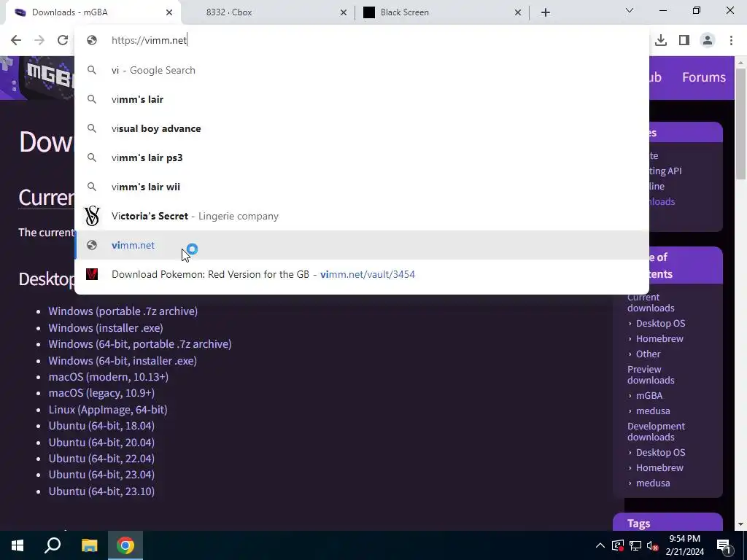Click the muted speaker tray icon
The height and width of the screenshot is (560, 747).
(653, 545)
